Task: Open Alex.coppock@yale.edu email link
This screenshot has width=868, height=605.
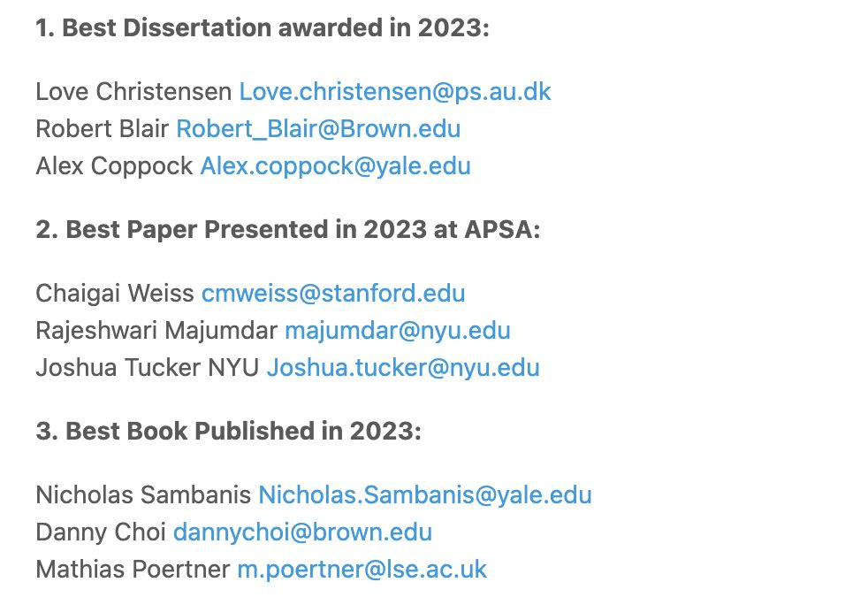Action: pos(336,166)
